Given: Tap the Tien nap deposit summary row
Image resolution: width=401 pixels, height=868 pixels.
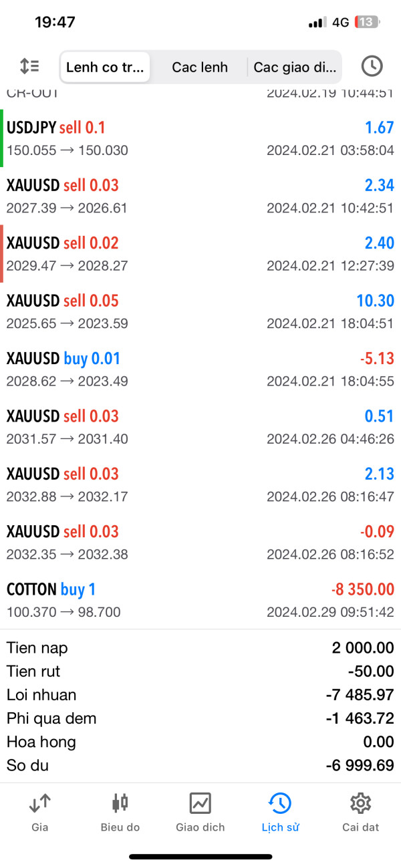Looking at the screenshot, I should (200, 647).
